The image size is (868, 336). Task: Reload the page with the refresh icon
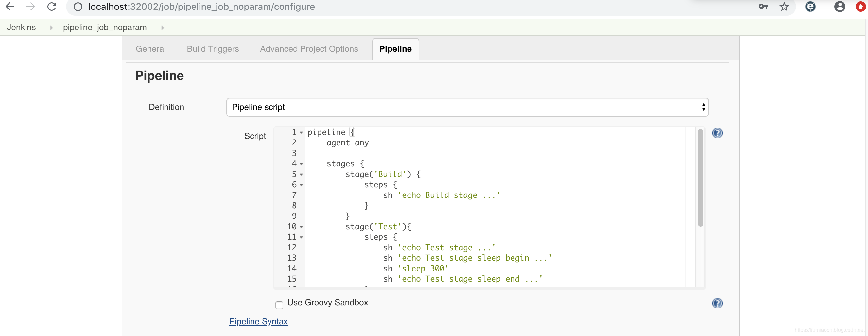pyautogui.click(x=52, y=7)
